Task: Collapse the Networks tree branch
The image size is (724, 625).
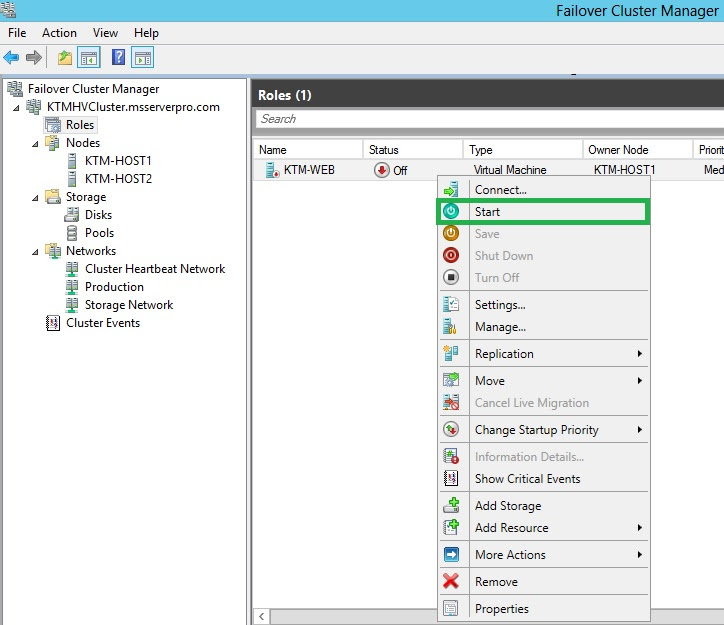Action: [35, 252]
